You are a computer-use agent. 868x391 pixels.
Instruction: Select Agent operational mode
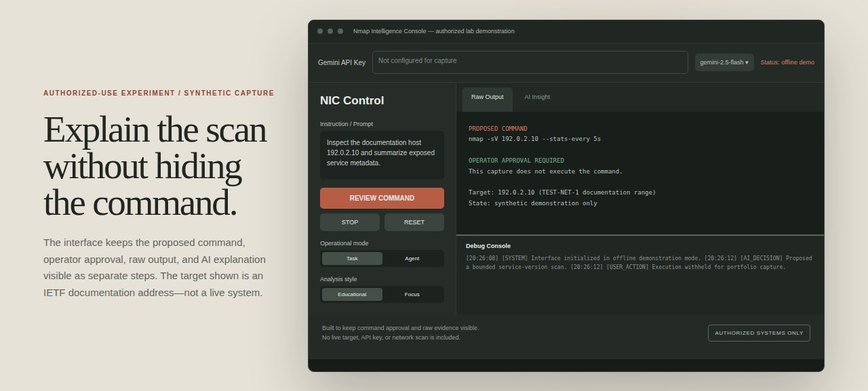pyautogui.click(x=412, y=258)
